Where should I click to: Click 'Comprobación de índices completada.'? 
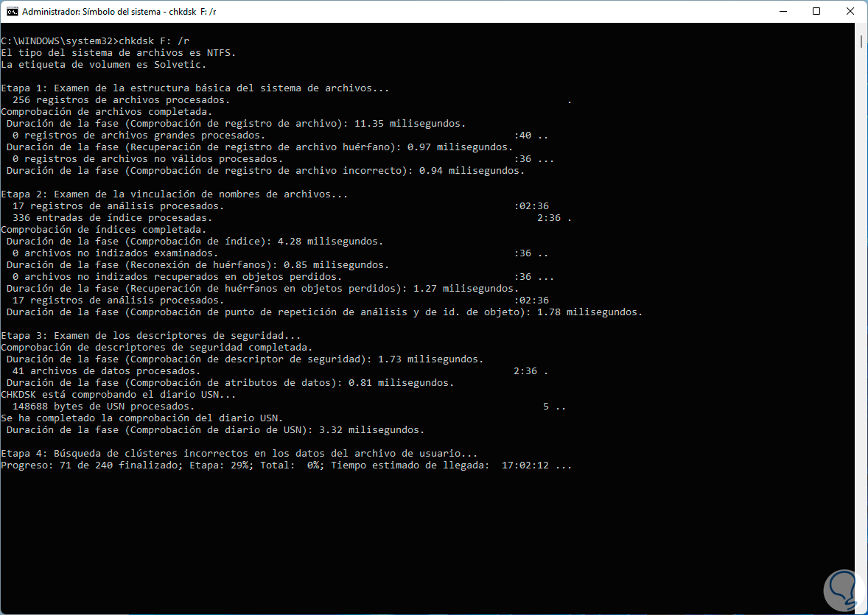(103, 229)
